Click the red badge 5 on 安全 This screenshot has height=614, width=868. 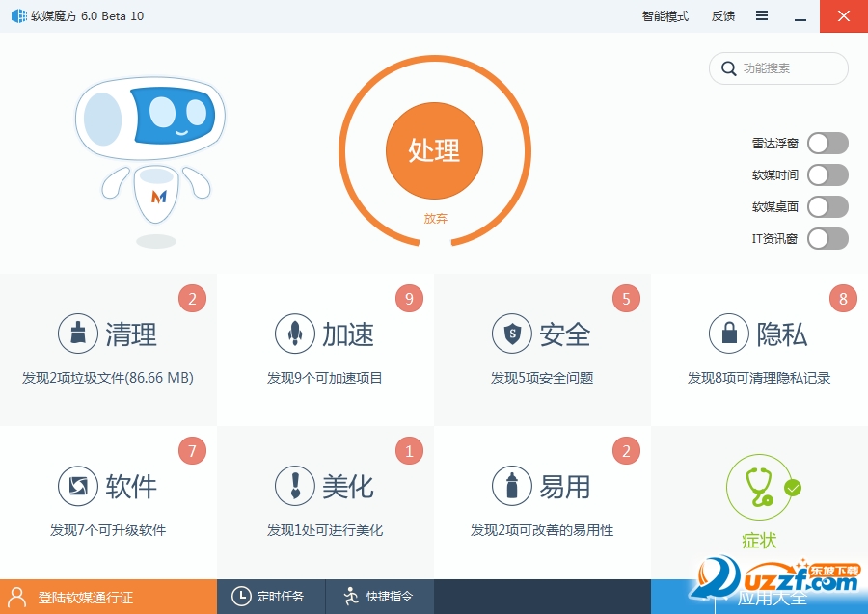pos(626,299)
